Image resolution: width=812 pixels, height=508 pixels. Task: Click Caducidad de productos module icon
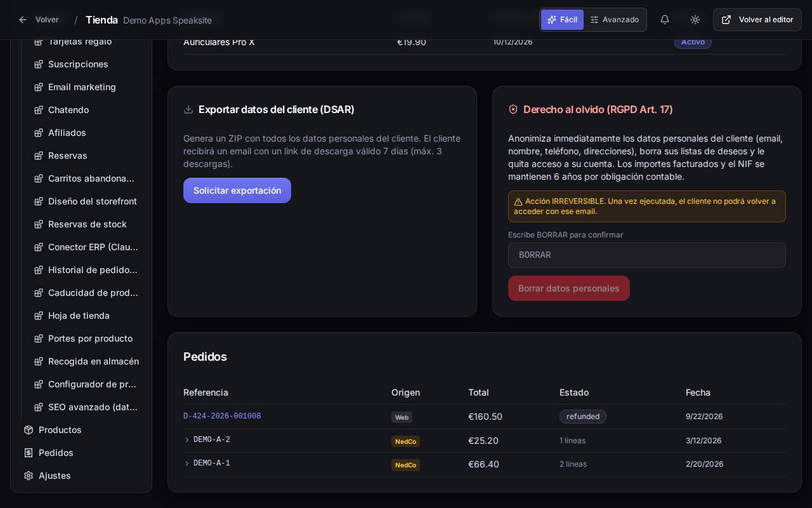[x=39, y=293]
